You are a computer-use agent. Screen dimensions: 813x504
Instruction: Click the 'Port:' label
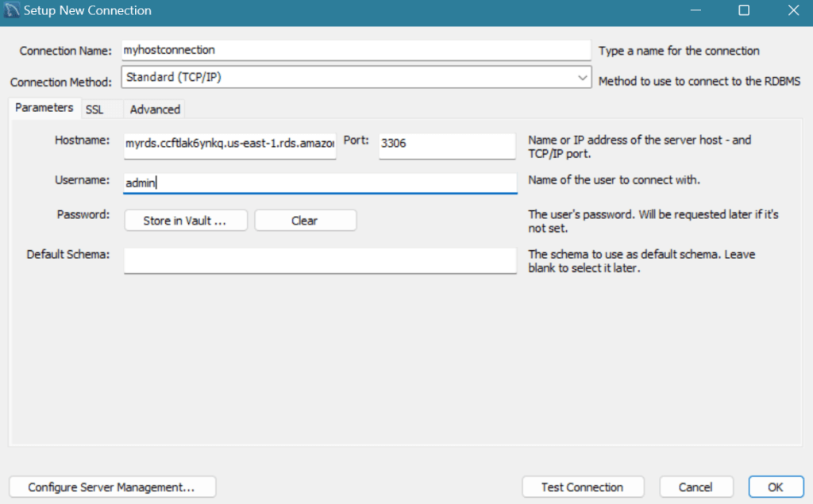point(356,140)
